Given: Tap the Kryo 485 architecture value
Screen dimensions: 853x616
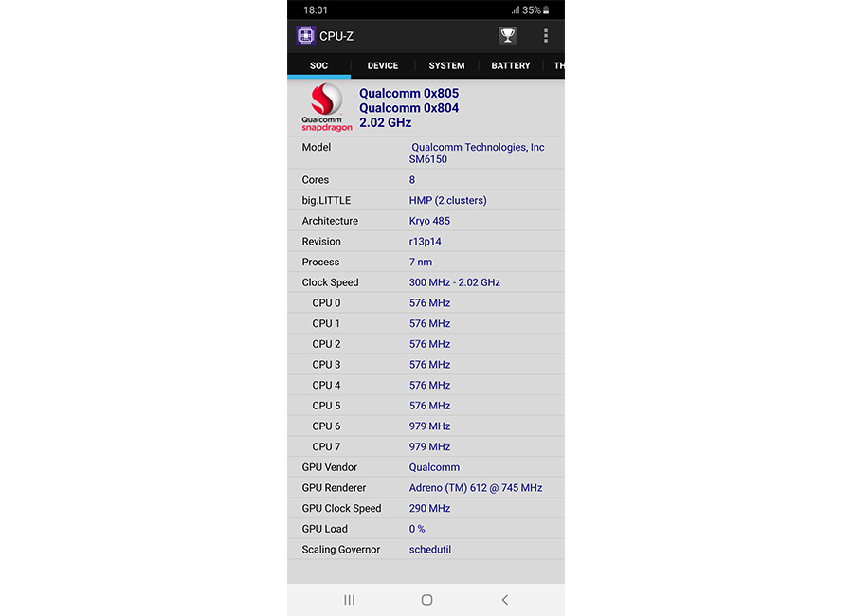Looking at the screenshot, I should [x=429, y=221].
